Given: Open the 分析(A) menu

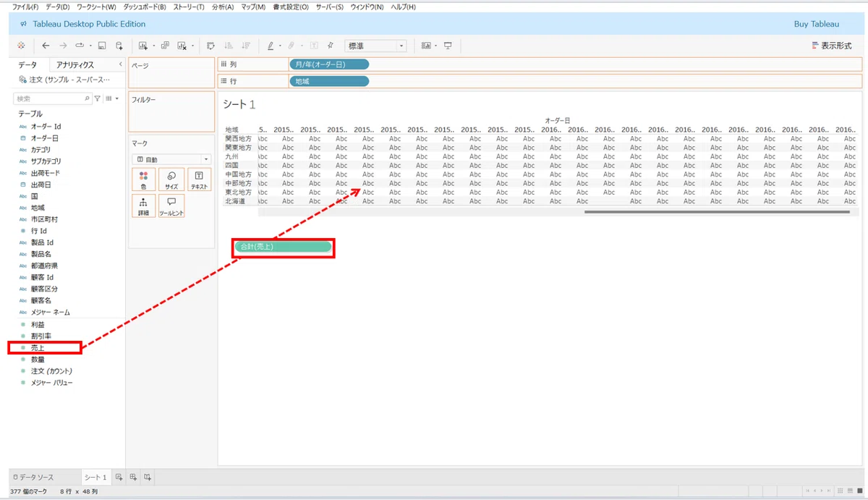Looking at the screenshot, I should pos(224,7).
